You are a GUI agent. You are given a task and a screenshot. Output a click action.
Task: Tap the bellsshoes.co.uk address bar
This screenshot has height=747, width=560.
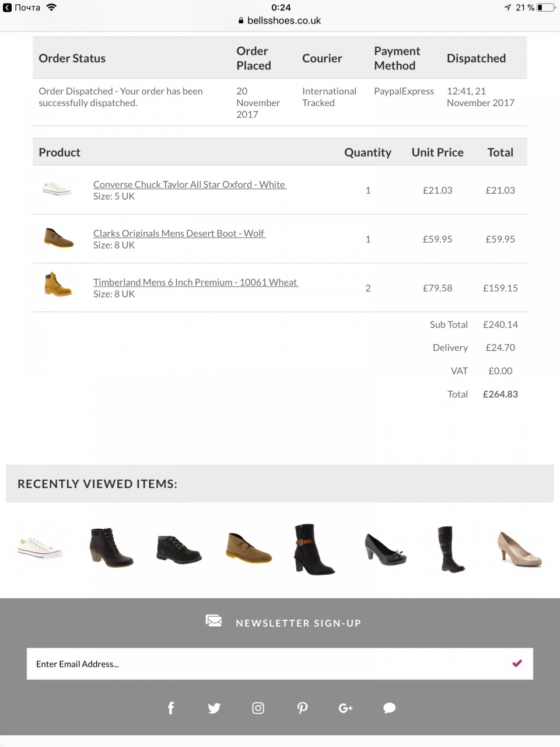click(280, 20)
